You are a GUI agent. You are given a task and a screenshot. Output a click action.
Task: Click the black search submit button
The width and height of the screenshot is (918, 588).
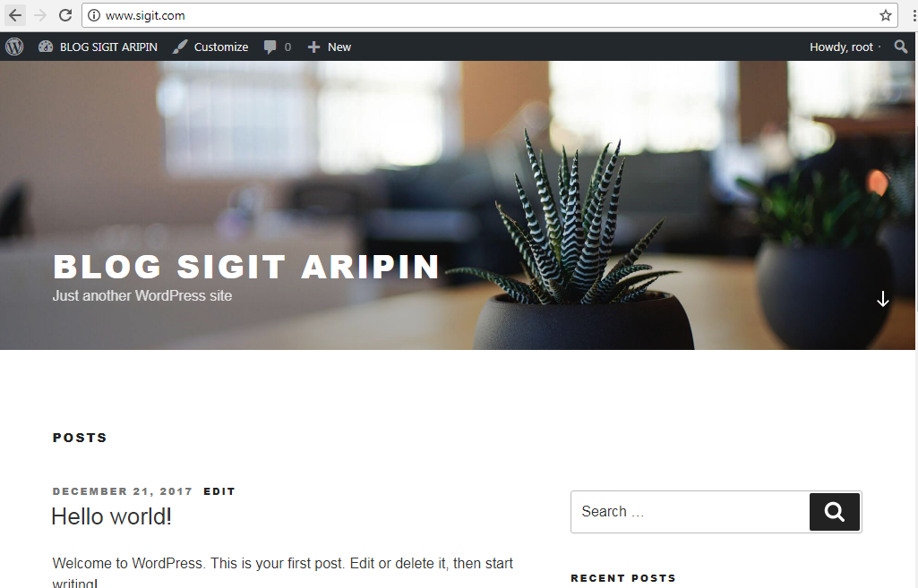pos(835,512)
